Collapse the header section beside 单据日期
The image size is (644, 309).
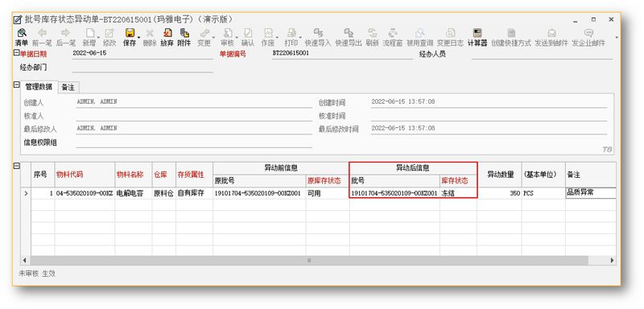16,53
